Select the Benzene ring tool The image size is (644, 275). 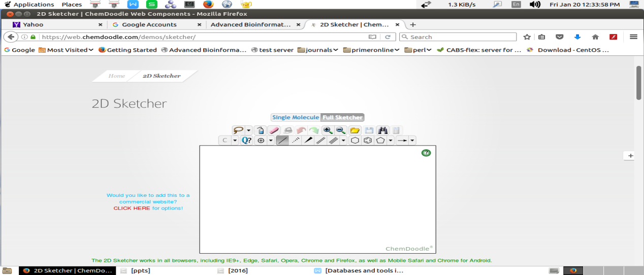(x=368, y=141)
